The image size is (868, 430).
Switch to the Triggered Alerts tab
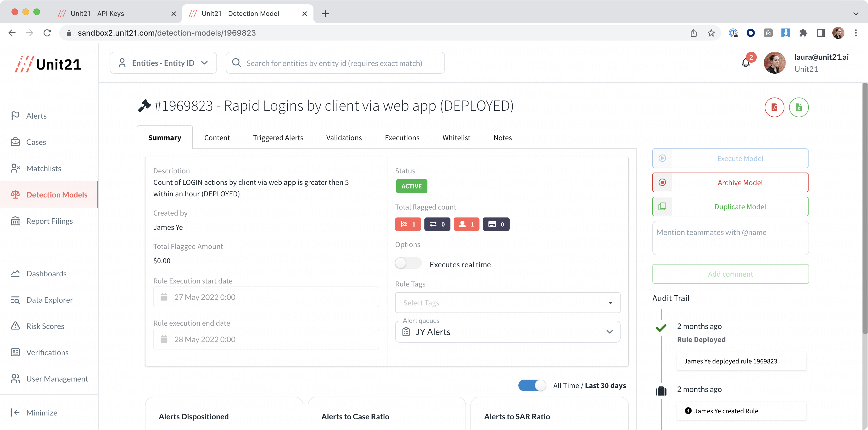278,138
